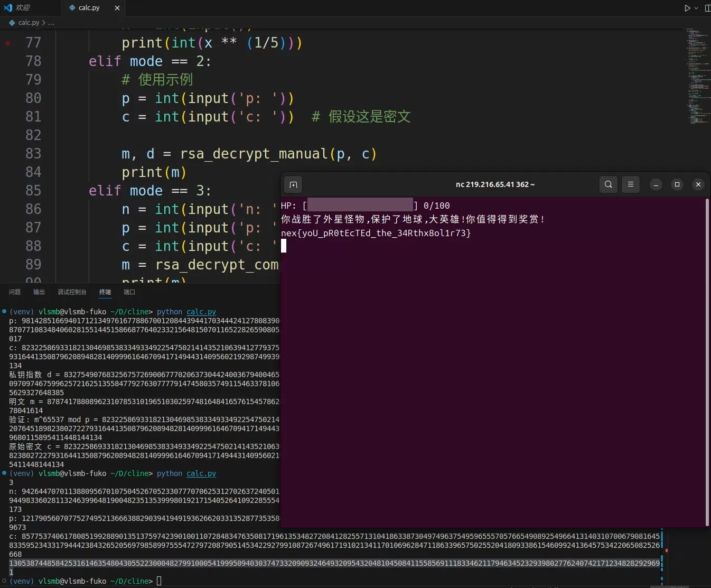Click the HP progress bar in terminal
The width and height of the screenshot is (711, 588).
pos(360,205)
